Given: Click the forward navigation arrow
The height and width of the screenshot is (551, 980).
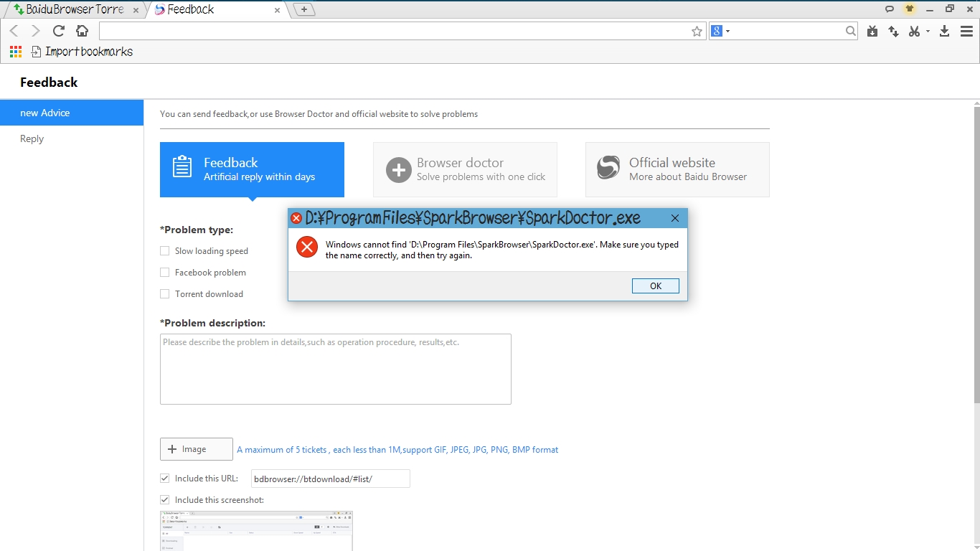Looking at the screenshot, I should coord(36,31).
